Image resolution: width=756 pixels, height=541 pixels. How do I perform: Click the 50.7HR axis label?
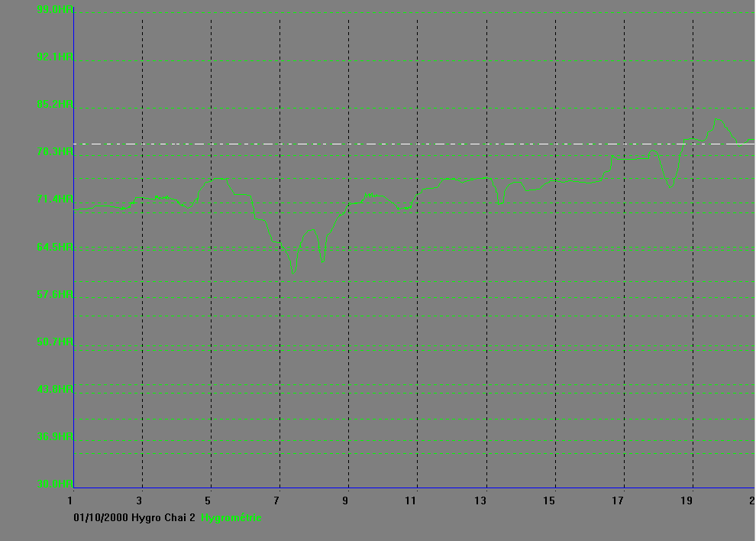(x=55, y=342)
